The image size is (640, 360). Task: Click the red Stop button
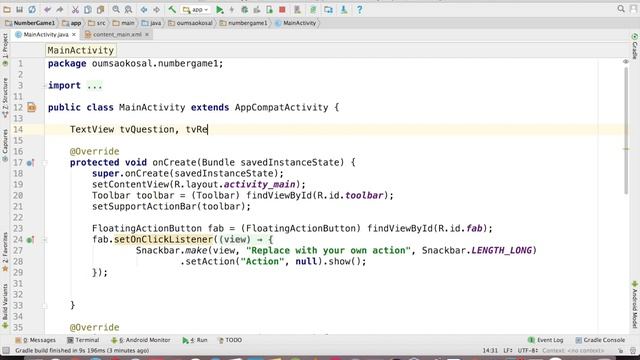click(282, 9)
